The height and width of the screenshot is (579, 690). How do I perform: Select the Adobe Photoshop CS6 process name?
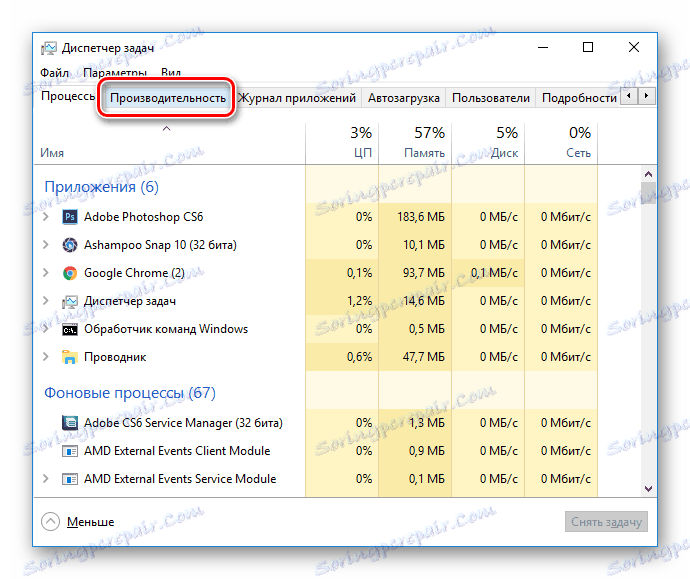coord(143,217)
